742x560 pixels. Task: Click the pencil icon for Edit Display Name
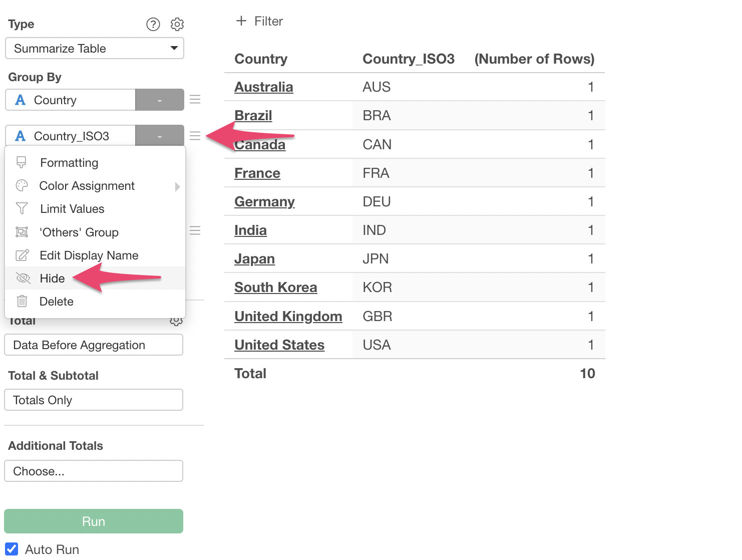tap(22, 255)
